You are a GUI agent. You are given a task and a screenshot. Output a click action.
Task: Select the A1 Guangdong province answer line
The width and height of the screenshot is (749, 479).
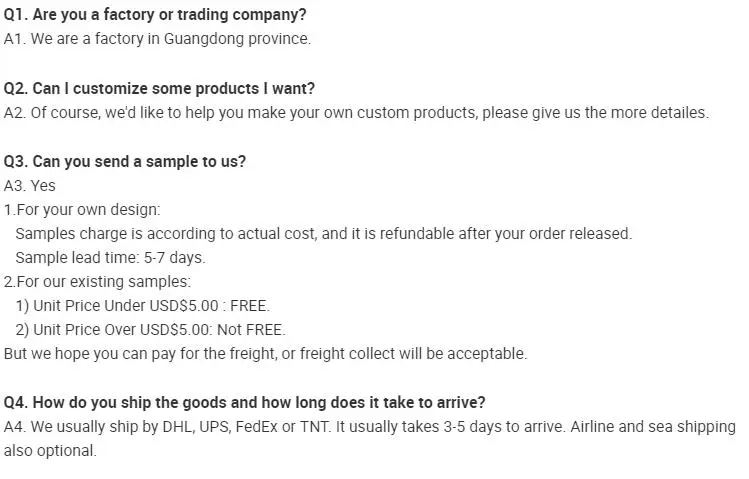pos(157,39)
